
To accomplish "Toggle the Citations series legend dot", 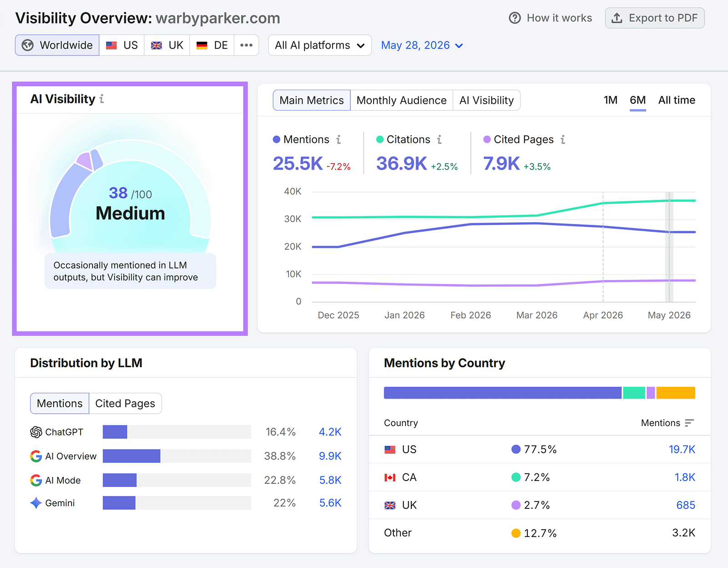I will click(x=380, y=140).
